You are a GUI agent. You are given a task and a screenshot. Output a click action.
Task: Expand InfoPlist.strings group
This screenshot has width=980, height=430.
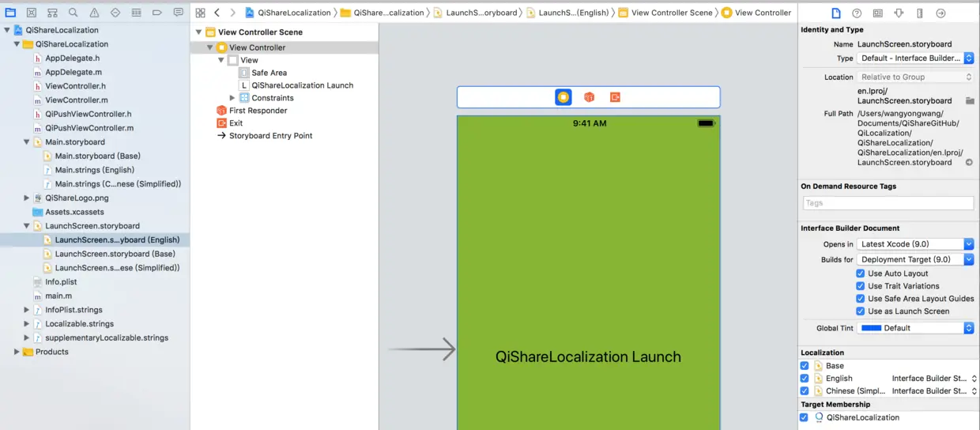click(x=27, y=310)
